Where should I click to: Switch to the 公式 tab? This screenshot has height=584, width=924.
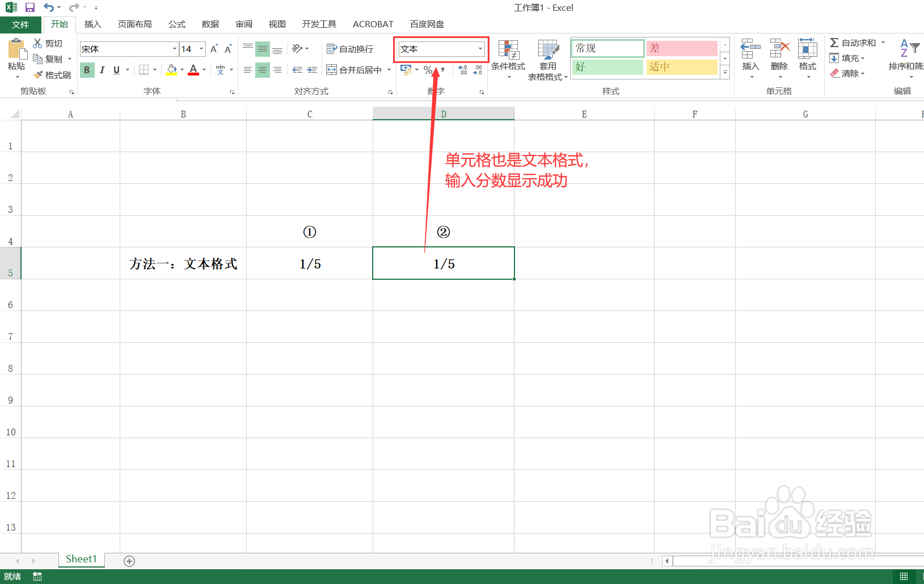177,24
